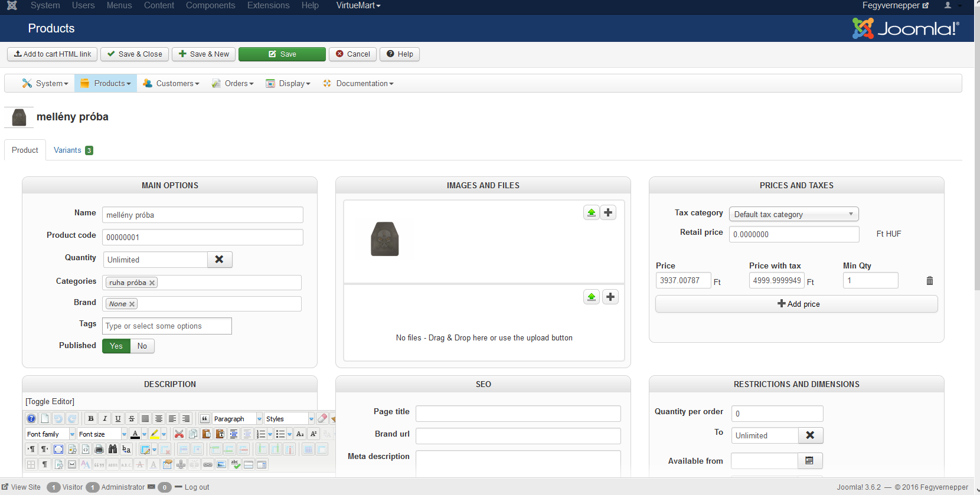Open the Styles dropdown in editor
Image resolution: width=980 pixels, height=495 pixels.
tap(290, 418)
